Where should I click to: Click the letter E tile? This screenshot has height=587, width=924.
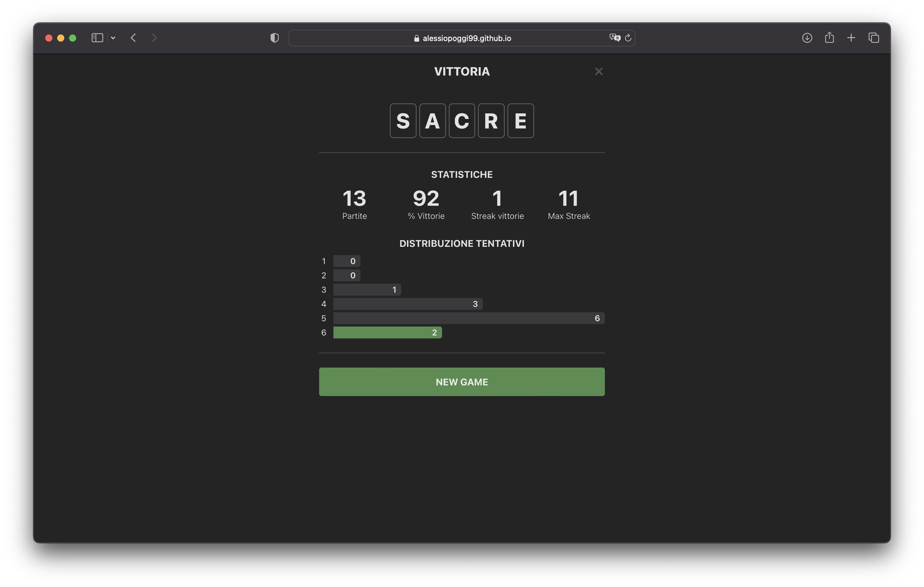(x=520, y=121)
